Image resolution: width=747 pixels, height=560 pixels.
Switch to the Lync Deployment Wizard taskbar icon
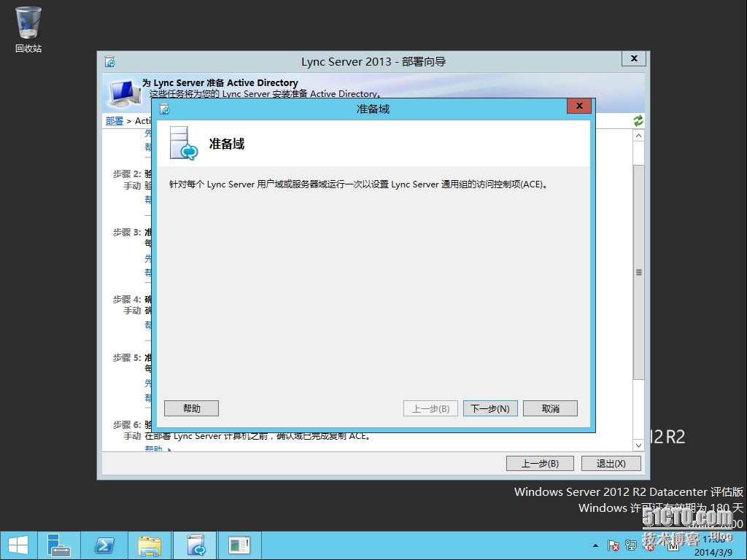196,545
